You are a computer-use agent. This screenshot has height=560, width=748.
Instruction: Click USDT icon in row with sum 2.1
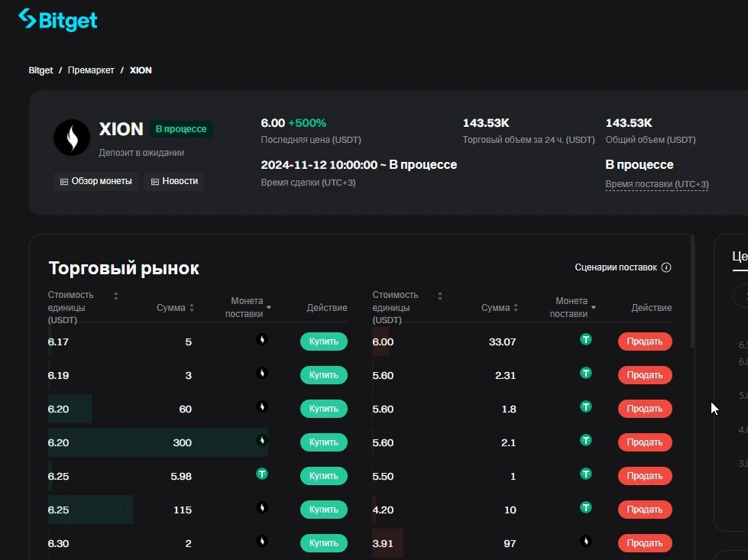click(586, 440)
